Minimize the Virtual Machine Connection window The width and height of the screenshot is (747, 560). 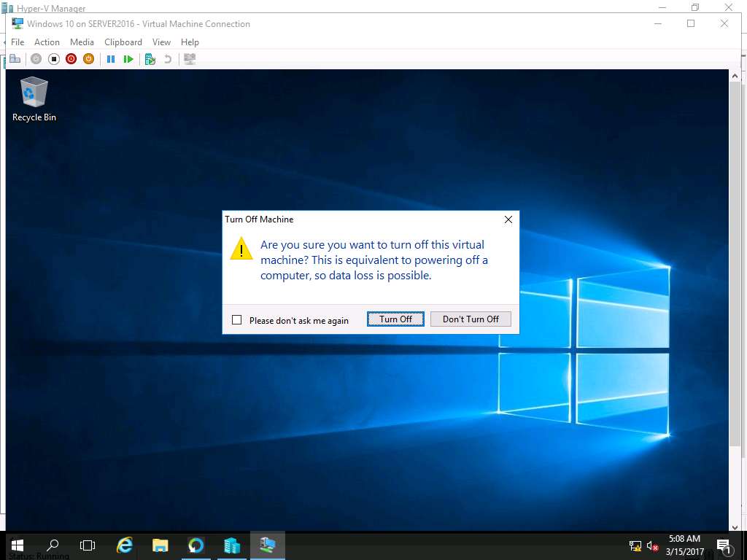[658, 23]
